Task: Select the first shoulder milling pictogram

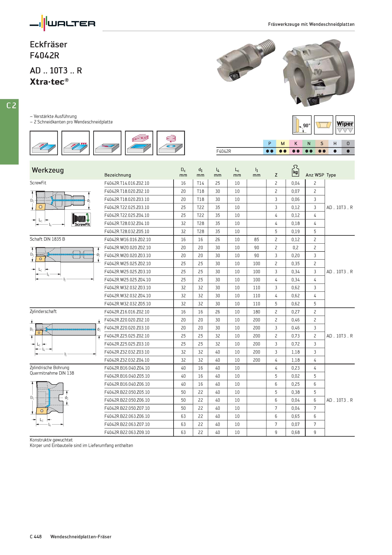Action: (x=44, y=143)
